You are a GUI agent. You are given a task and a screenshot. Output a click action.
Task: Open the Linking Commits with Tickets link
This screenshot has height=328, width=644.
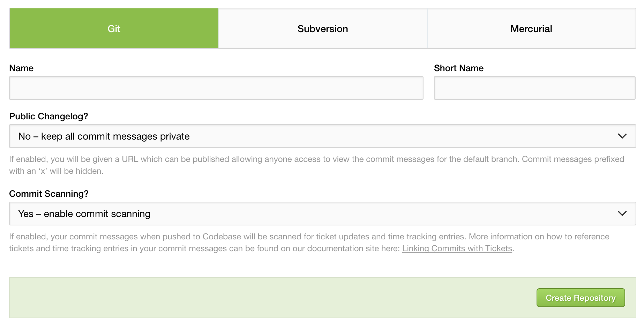457,248
